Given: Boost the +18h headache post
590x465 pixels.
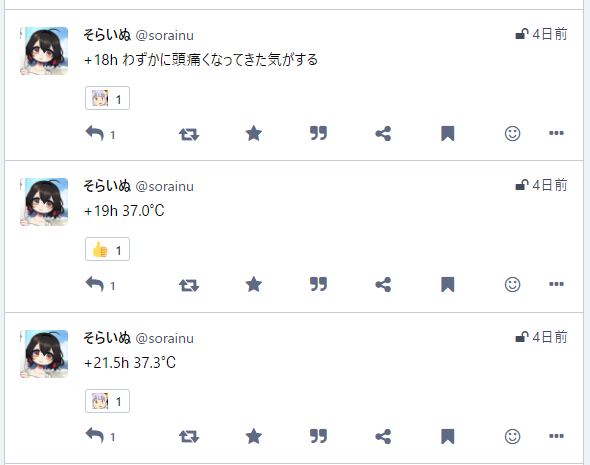Looking at the screenshot, I should pos(189,134).
